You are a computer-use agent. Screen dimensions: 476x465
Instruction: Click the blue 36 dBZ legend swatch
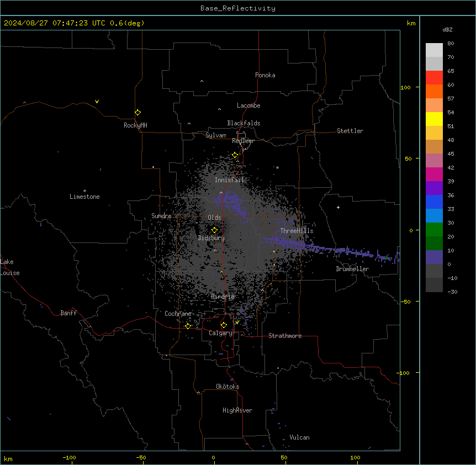click(434, 202)
